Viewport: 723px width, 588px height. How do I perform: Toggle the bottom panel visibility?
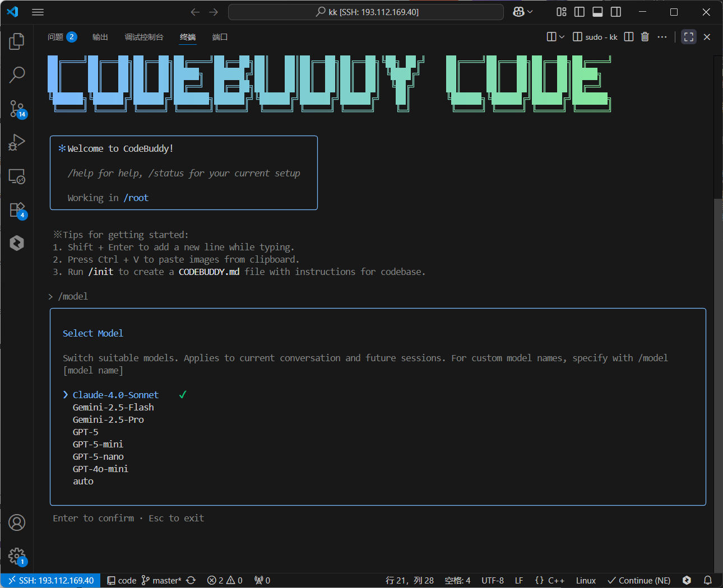click(597, 12)
